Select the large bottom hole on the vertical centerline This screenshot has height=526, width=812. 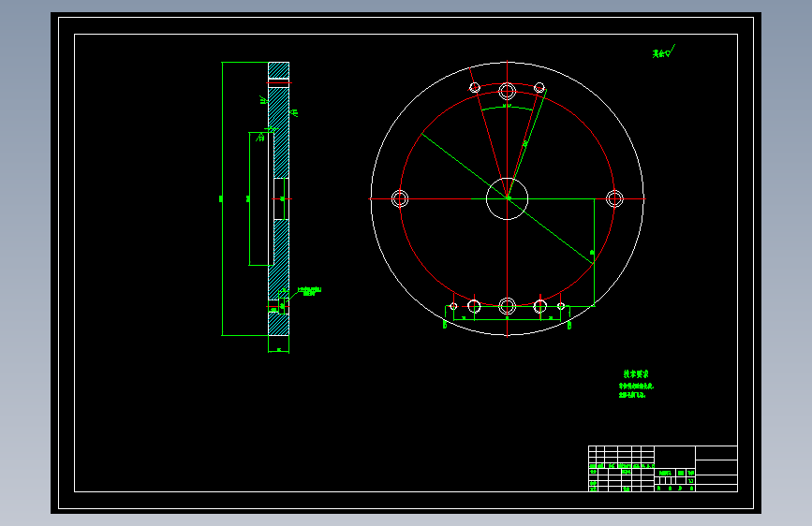click(x=507, y=306)
